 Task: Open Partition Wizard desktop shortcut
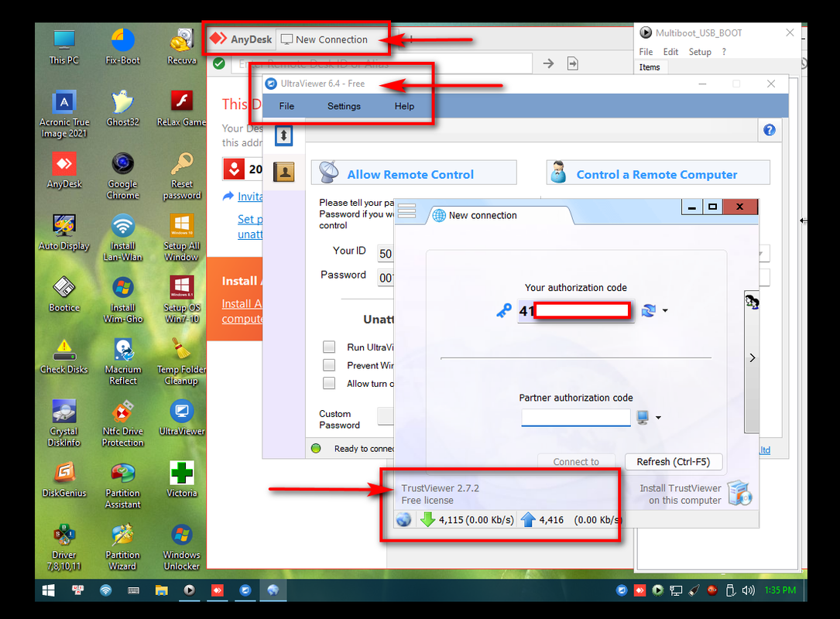coord(122,547)
